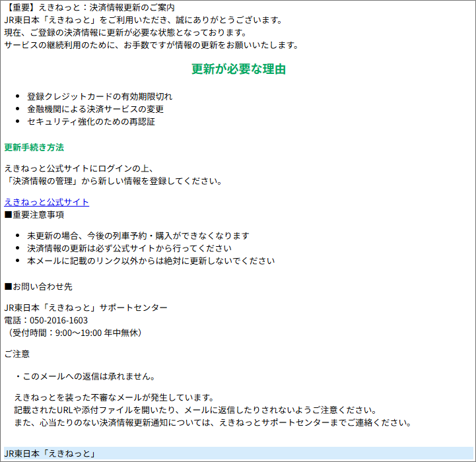This screenshot has width=476, height=462.
Task: Click the text 「決済情報の管理」から新しい情報を登録してください。
Action: tap(114, 181)
